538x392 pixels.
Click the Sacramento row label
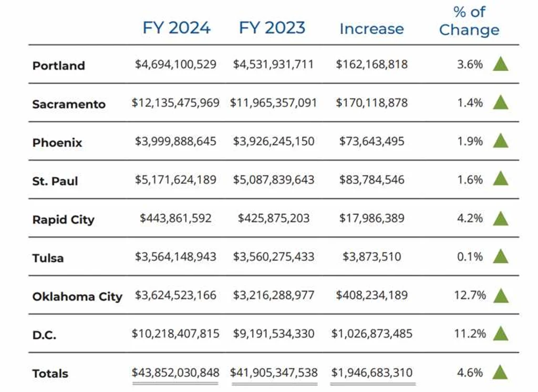click(69, 104)
